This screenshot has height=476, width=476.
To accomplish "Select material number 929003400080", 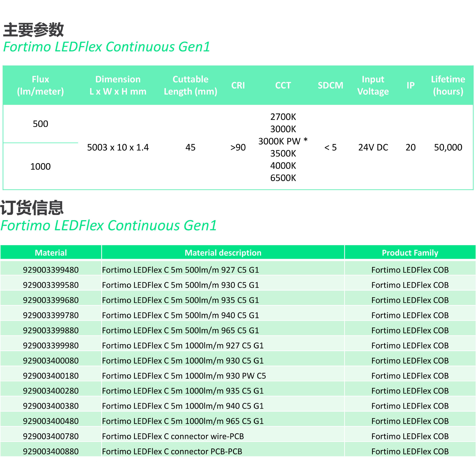I will 51,360.
